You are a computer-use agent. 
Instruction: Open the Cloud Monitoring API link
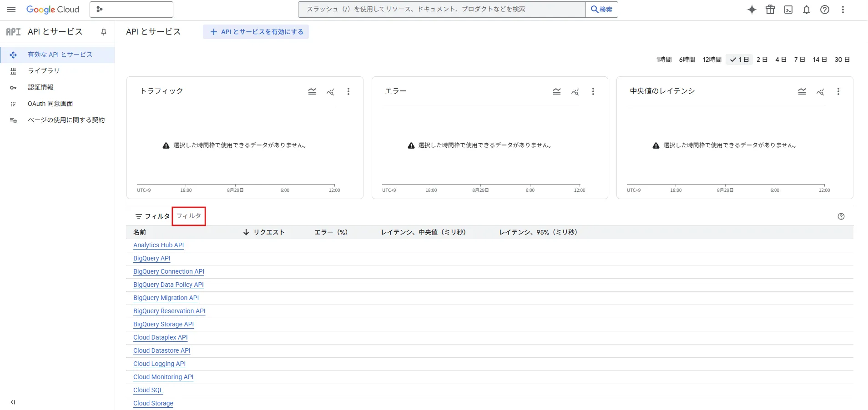[x=163, y=377]
